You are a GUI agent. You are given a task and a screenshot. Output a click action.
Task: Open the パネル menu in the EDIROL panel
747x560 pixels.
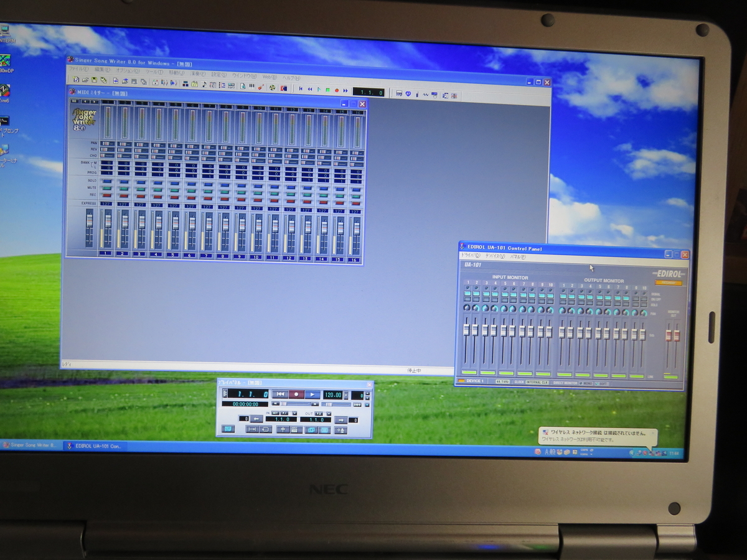518,256
